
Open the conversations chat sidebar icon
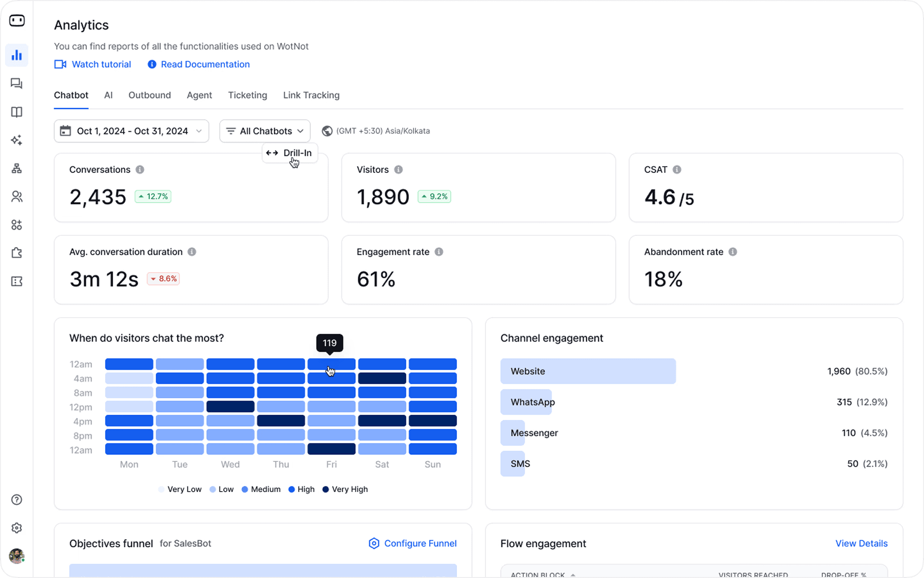pos(17,83)
